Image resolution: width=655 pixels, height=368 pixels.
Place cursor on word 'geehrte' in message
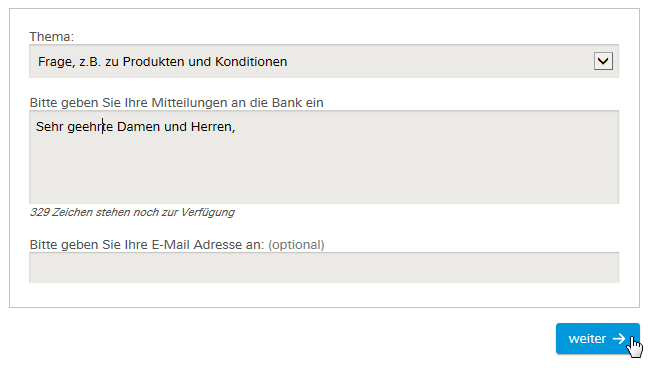tap(90, 127)
